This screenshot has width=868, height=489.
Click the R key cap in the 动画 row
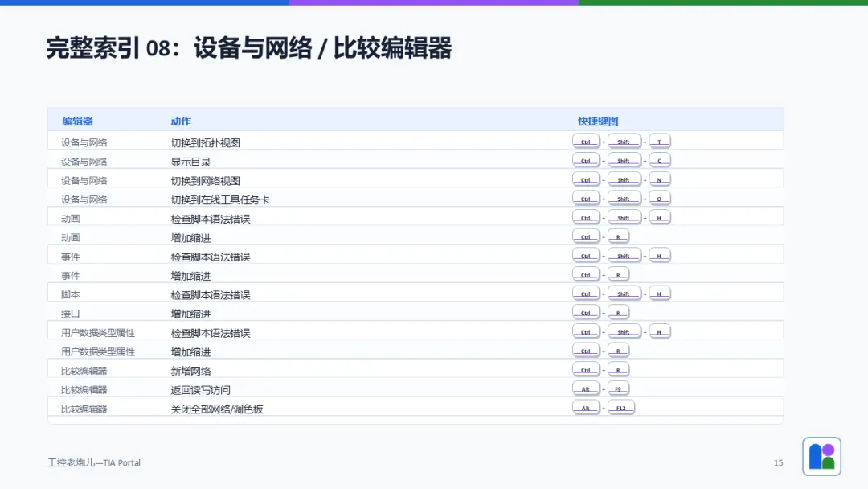pos(618,236)
